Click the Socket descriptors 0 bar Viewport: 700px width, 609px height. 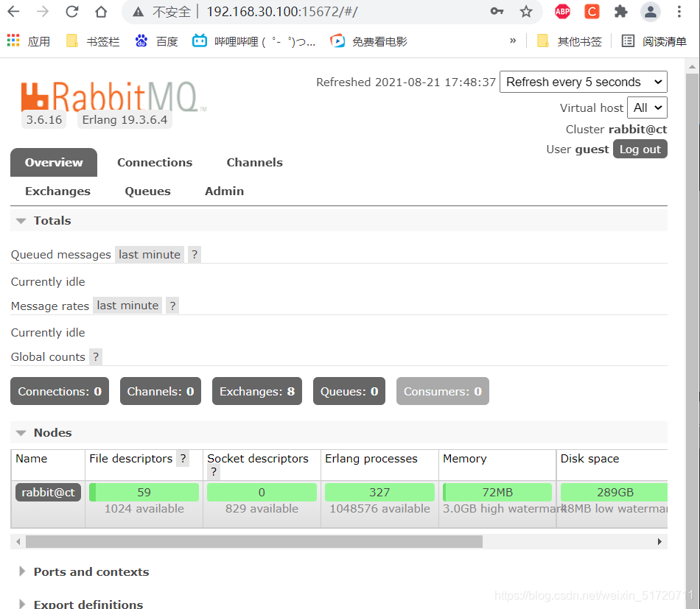[262, 492]
